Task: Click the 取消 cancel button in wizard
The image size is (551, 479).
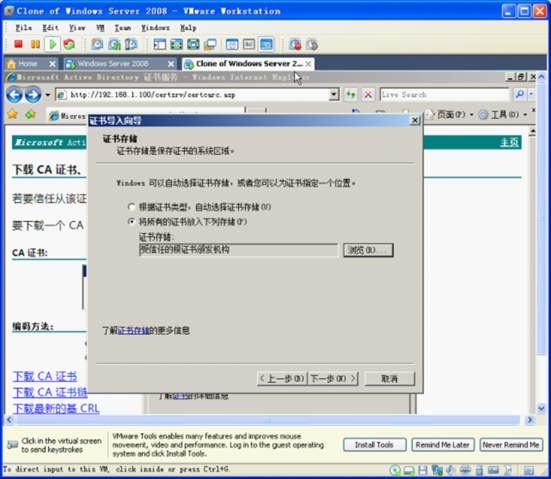Action: coord(390,378)
